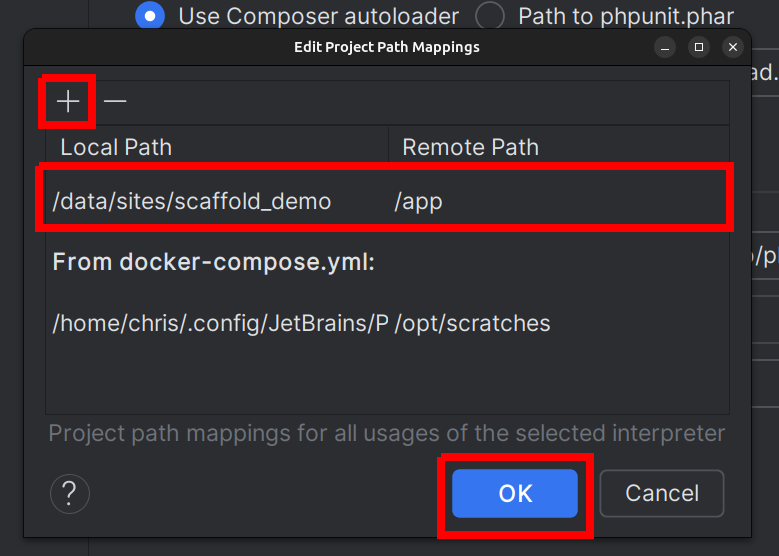The height and width of the screenshot is (556, 779).
Task: Click the /opt/scratches remote path entry
Action: pos(473,323)
